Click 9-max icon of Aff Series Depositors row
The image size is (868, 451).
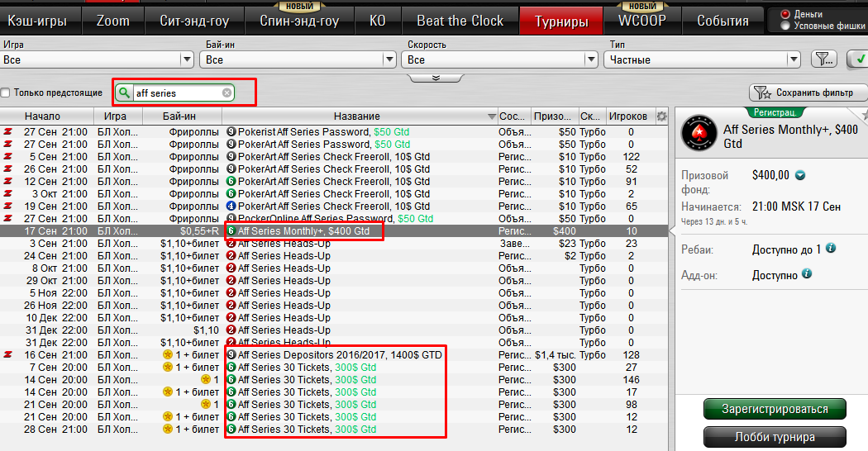click(x=231, y=354)
